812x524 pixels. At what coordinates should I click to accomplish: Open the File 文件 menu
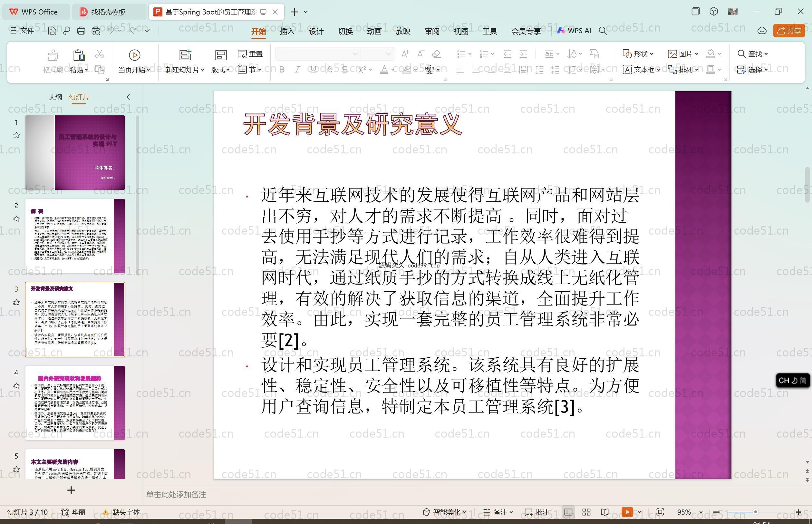coord(22,31)
